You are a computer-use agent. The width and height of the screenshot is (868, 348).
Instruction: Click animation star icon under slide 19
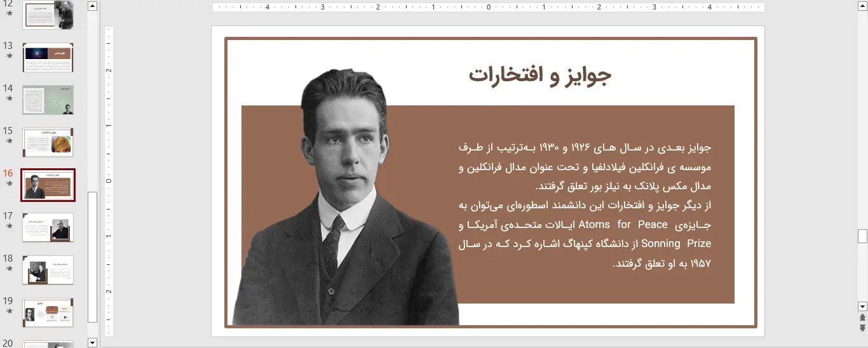9,311
